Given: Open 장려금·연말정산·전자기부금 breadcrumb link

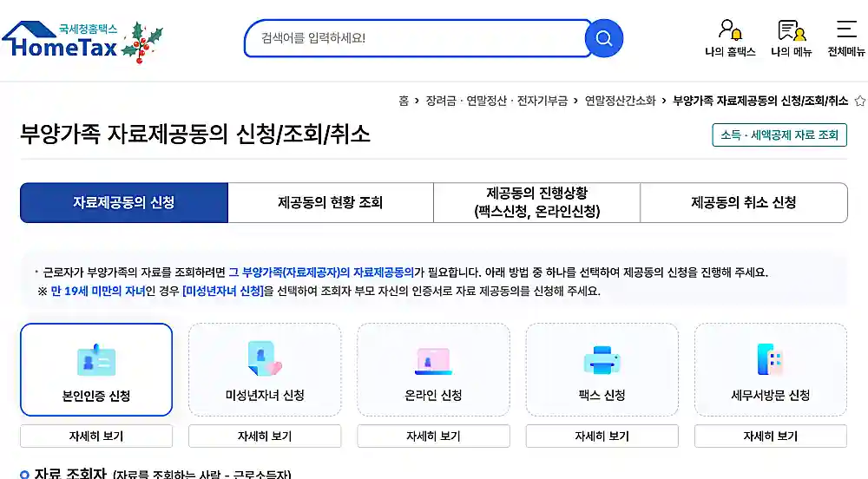Looking at the screenshot, I should pyautogui.click(x=496, y=101).
